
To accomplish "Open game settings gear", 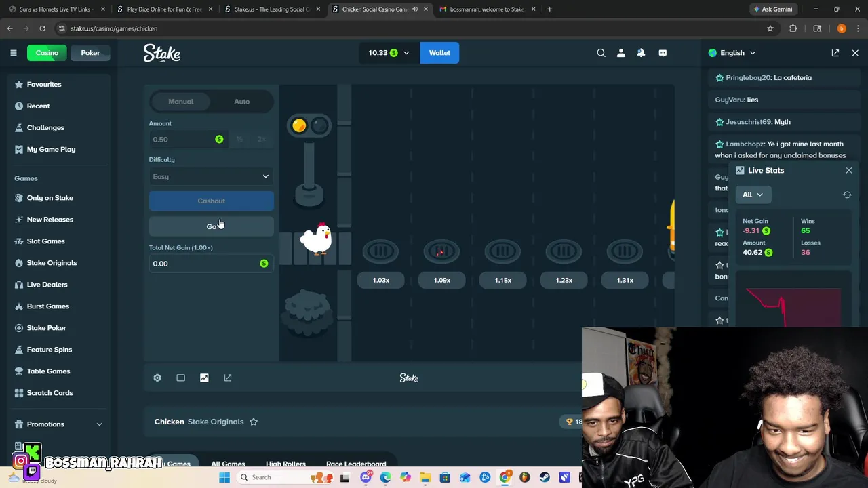I will tap(157, 378).
